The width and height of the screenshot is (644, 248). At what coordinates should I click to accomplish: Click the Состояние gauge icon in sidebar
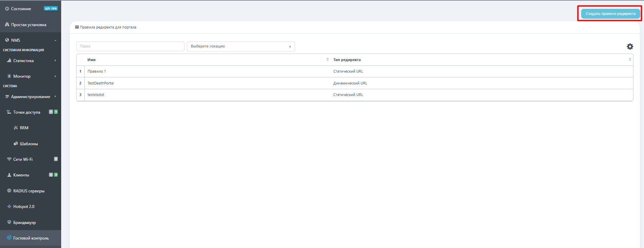[7, 9]
